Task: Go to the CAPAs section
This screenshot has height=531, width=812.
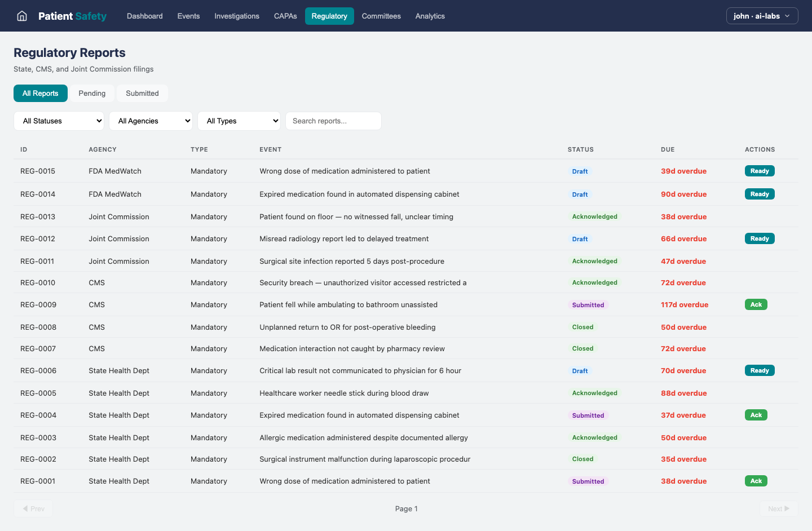Action: [285, 16]
